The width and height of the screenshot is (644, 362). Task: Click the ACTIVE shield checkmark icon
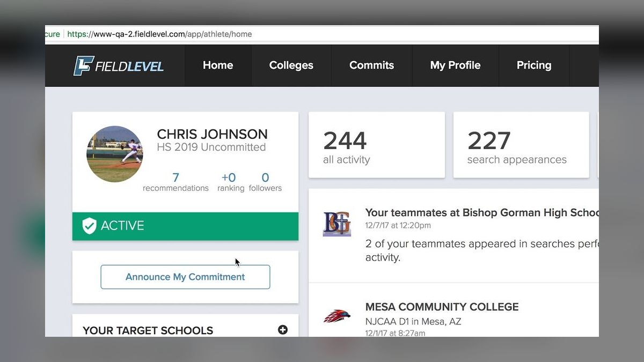point(89,226)
